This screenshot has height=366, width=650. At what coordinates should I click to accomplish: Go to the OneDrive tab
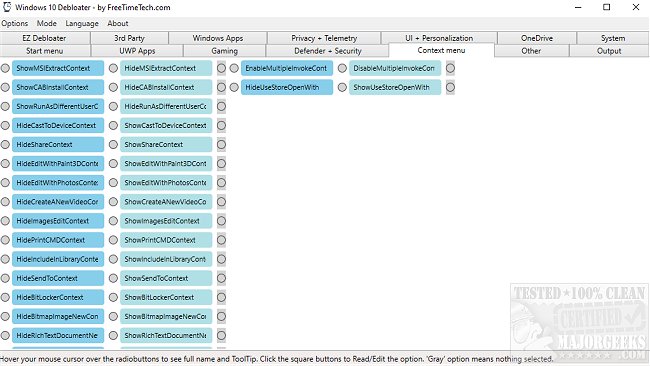pyautogui.click(x=537, y=38)
